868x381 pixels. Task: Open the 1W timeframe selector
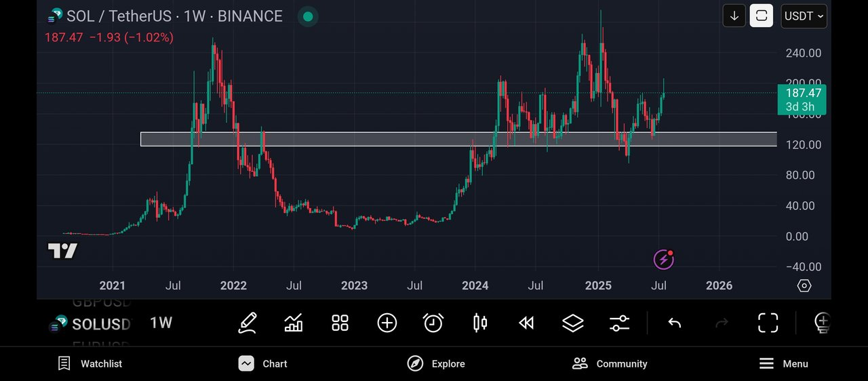coord(161,323)
